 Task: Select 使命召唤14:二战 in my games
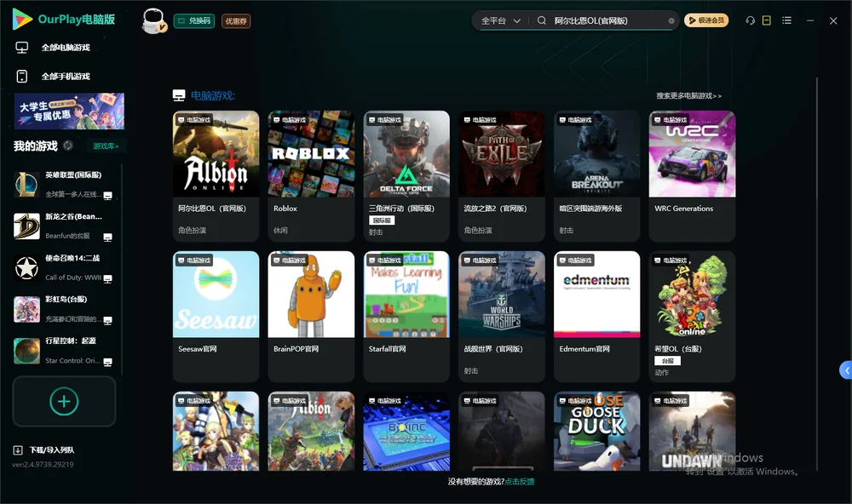66,267
